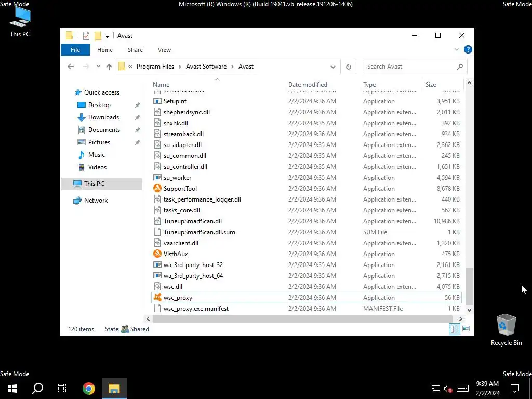The width and height of the screenshot is (532, 399).
Task: Navigate to Avast Software in address bar
Action: point(206,66)
